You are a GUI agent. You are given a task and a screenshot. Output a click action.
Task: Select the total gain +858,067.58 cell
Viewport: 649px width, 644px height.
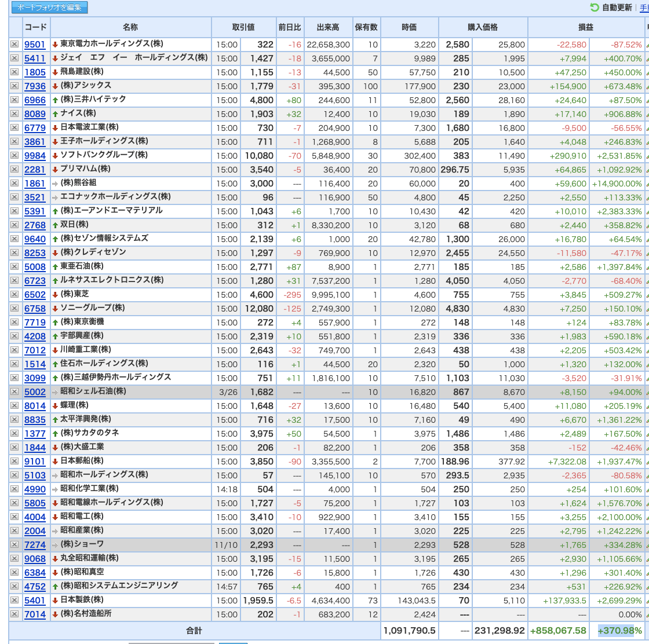click(x=559, y=631)
